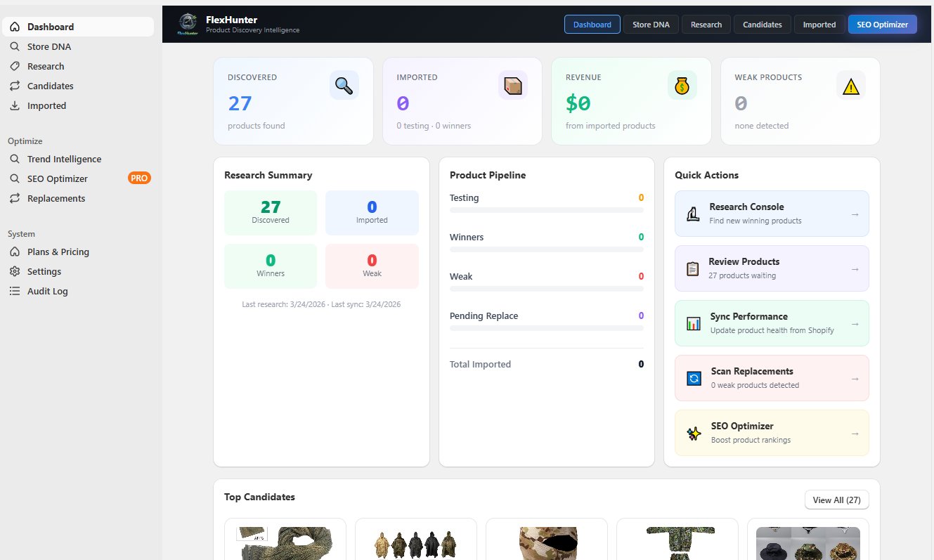
Task: Select the Candidates sync icon in the sidebar
Action: point(15,86)
